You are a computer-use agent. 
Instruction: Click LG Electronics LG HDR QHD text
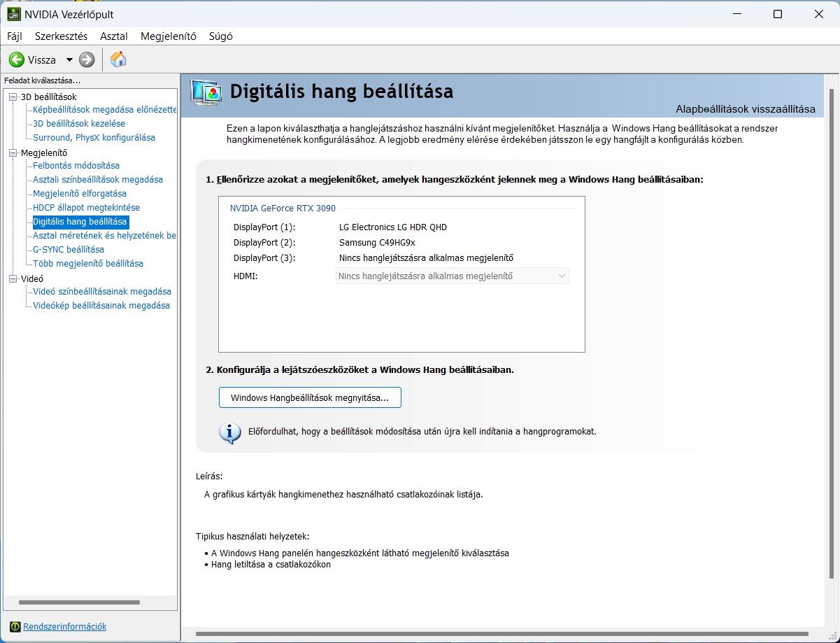coord(392,227)
